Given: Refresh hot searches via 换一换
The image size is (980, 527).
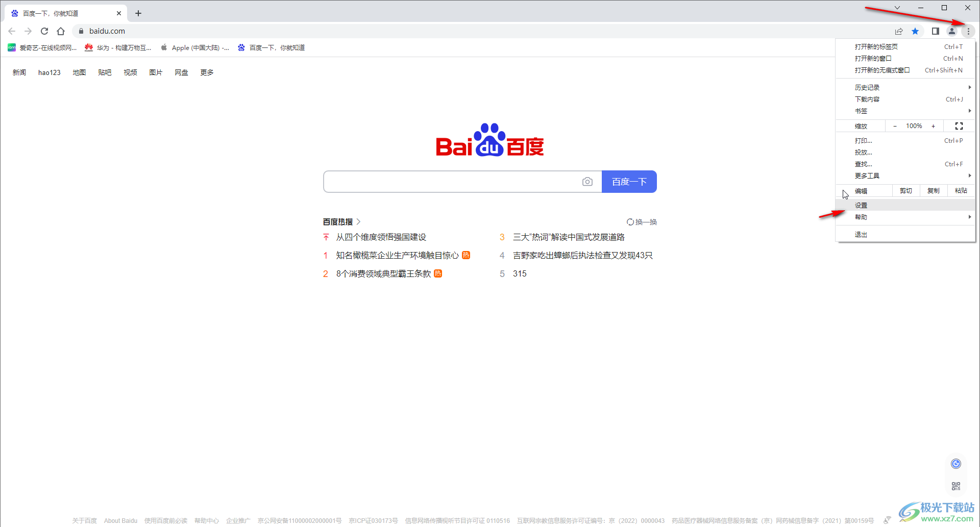Looking at the screenshot, I should point(642,222).
